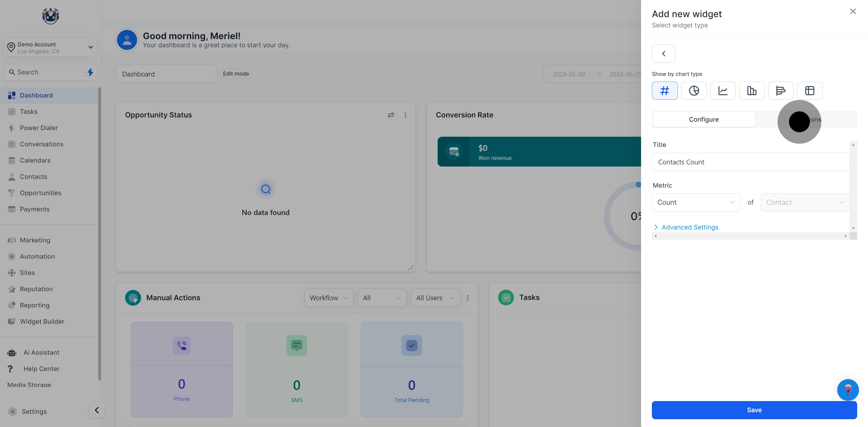The image size is (868, 427).
Task: Open Opportunity Status three-dot menu
Action: tap(405, 115)
